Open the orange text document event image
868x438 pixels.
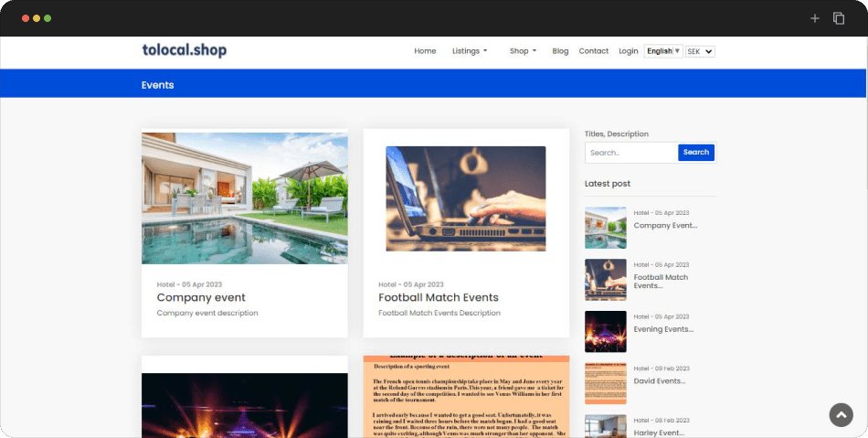pos(466,397)
